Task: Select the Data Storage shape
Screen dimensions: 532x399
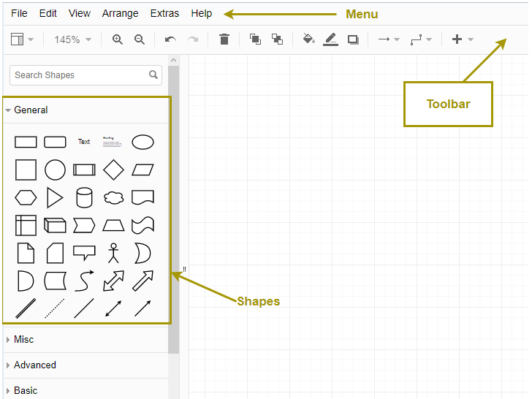Action: pos(55,281)
